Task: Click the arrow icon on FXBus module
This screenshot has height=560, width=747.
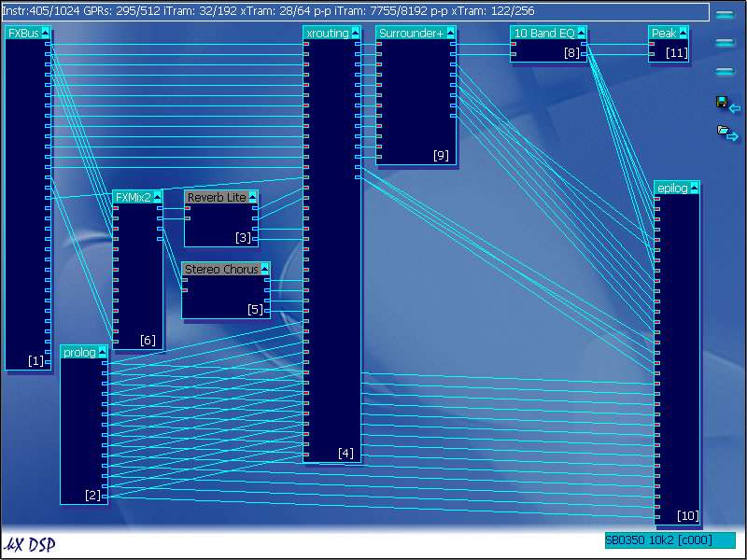Action: point(46,34)
